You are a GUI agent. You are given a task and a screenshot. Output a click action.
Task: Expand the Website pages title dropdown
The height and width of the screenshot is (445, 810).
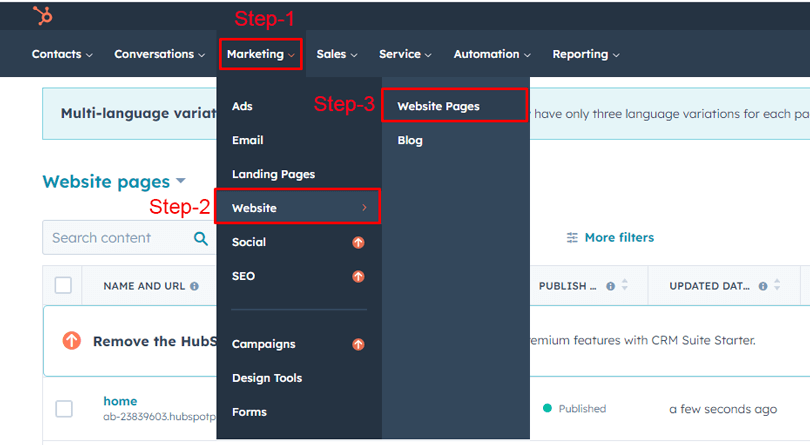[181, 181]
